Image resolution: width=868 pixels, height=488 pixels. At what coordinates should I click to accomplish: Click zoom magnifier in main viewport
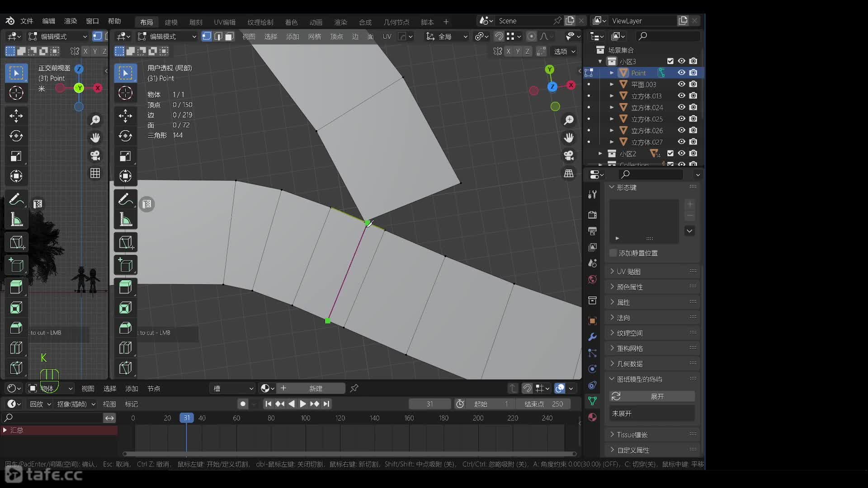click(569, 120)
